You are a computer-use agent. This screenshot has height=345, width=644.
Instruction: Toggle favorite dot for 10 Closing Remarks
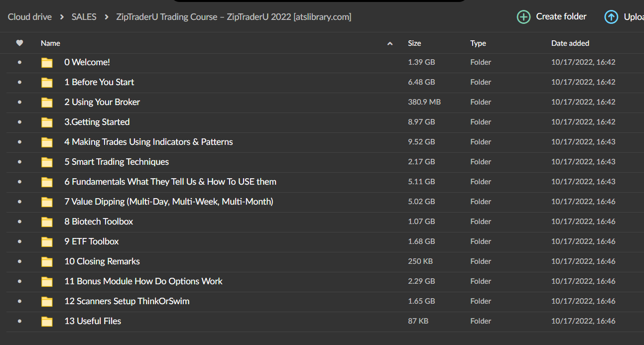[19, 261]
